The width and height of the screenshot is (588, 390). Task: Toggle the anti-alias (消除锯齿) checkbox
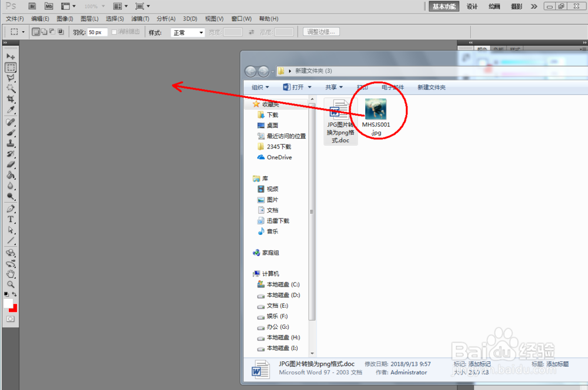pyautogui.click(x=115, y=32)
